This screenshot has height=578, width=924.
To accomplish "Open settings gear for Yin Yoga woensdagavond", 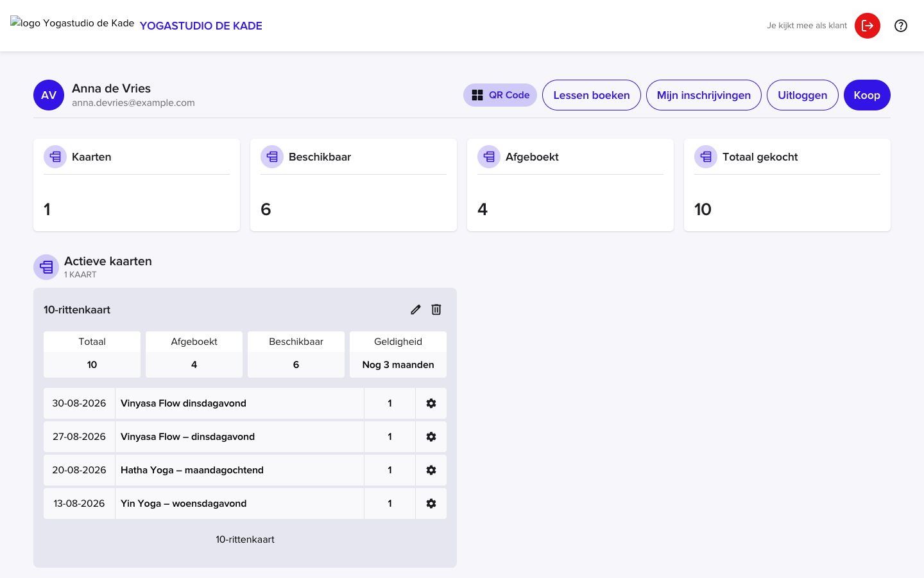I will 431,504.
